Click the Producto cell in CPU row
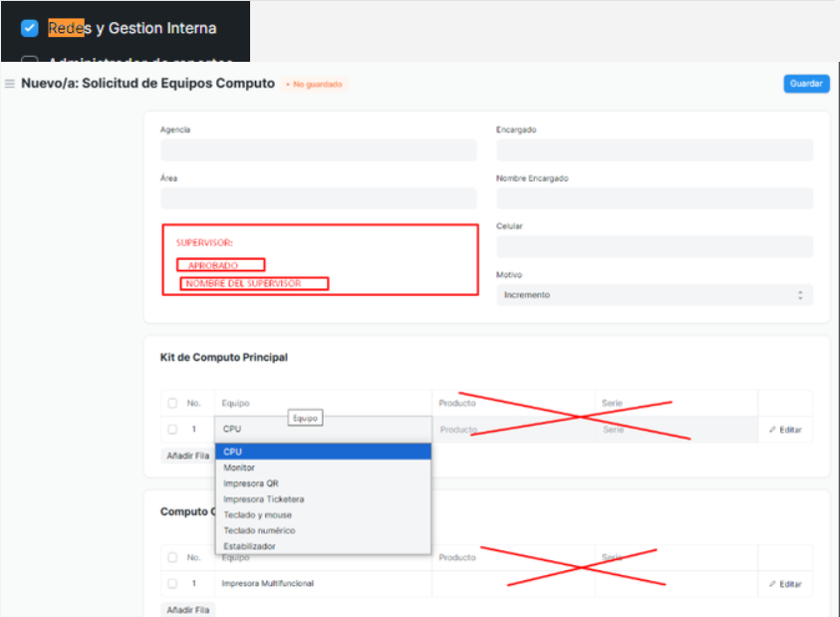840x617 pixels. [513, 430]
